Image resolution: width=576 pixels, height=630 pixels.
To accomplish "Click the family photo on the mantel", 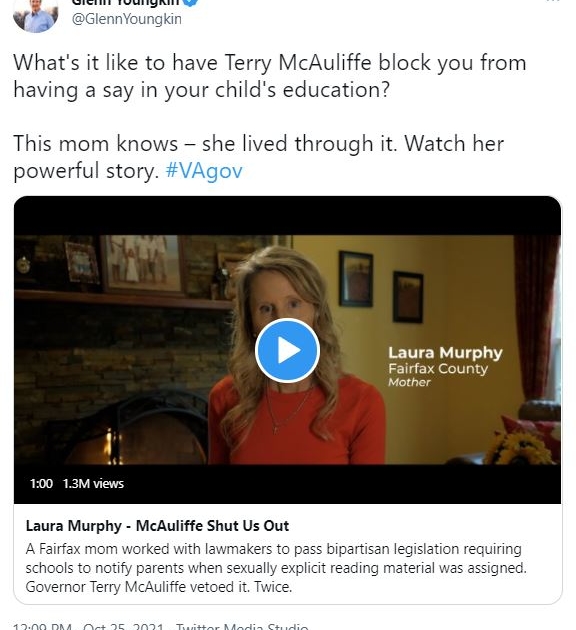I will (143, 263).
